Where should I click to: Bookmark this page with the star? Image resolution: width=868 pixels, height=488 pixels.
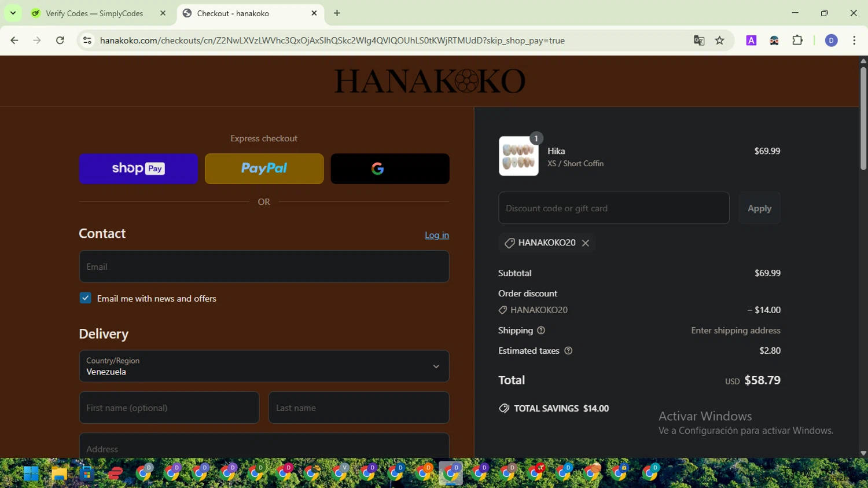pos(720,41)
